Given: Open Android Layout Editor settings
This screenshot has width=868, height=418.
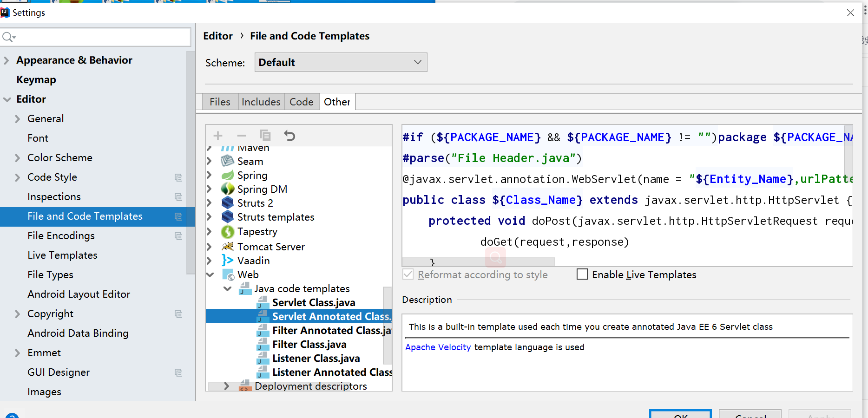Looking at the screenshot, I should click(x=79, y=294).
